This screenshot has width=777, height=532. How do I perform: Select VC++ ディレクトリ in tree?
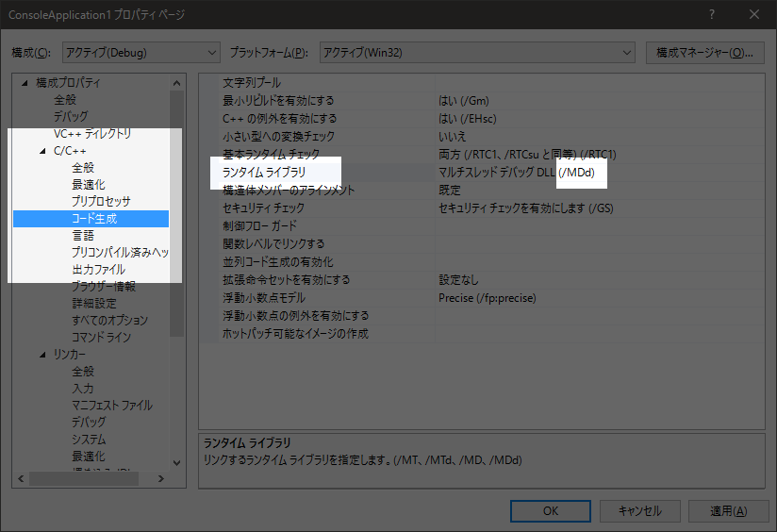92,133
